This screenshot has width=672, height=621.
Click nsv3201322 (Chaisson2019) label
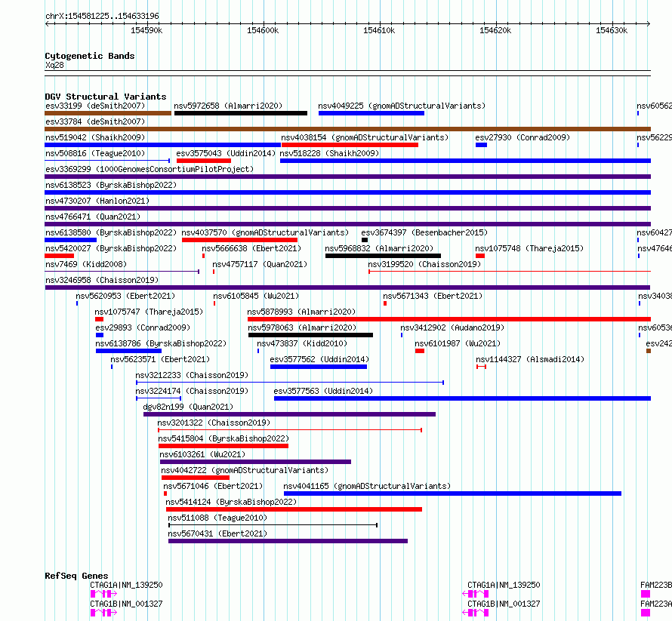coord(214,423)
